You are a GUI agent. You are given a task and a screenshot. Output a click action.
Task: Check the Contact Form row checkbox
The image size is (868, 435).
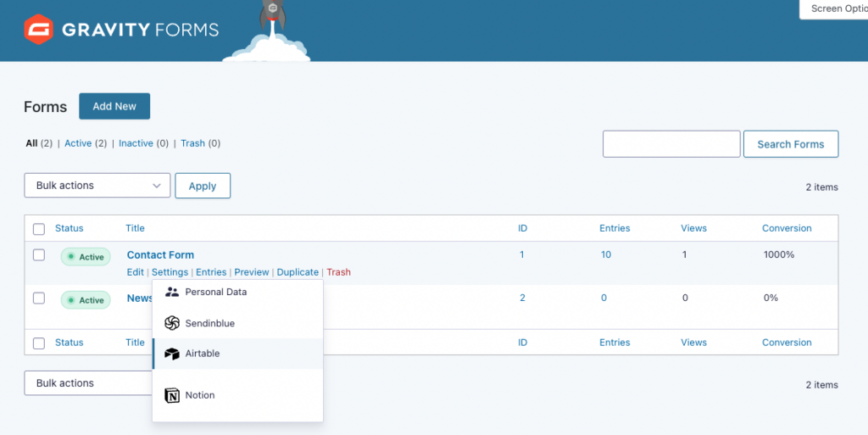click(x=39, y=255)
